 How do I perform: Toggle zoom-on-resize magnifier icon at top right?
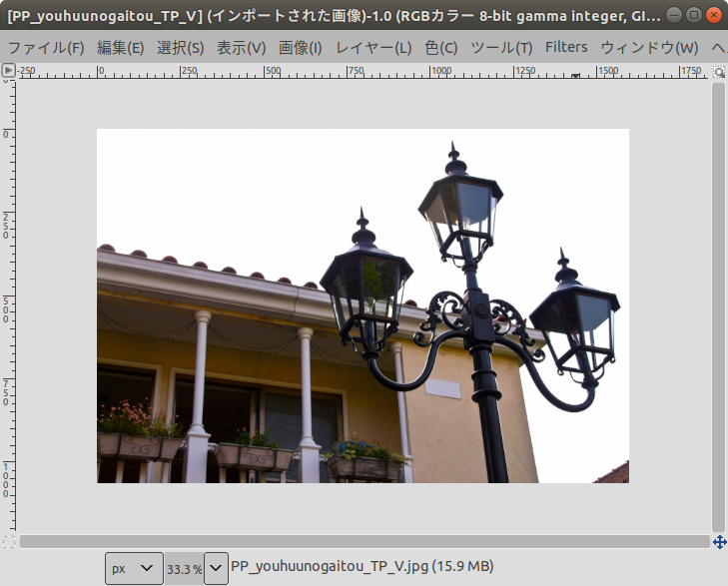coord(719,72)
